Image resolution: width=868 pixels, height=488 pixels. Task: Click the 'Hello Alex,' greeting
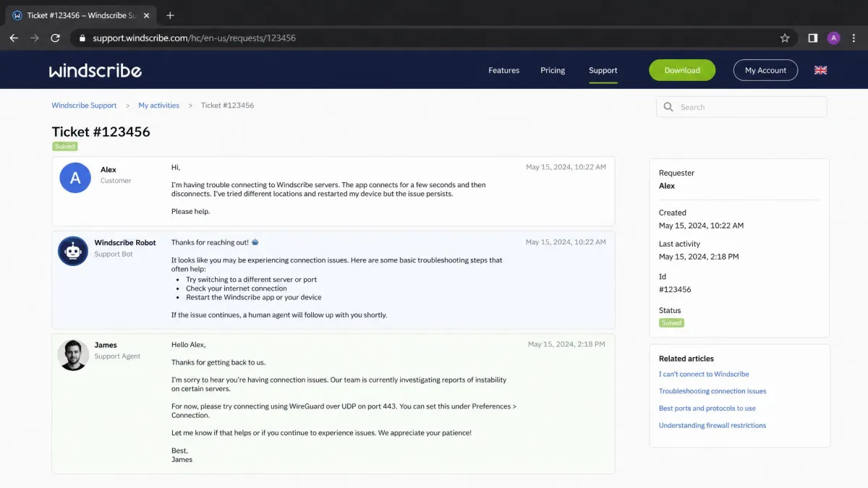(x=188, y=345)
